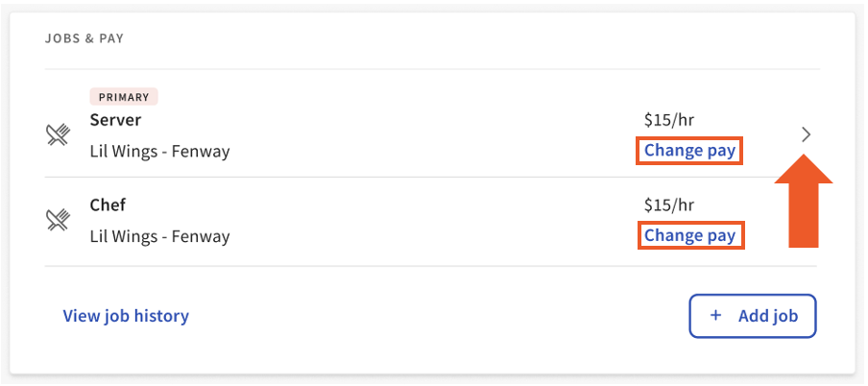868x386 pixels.
Task: Click the divider between Server and Chef rows
Action: (384, 178)
